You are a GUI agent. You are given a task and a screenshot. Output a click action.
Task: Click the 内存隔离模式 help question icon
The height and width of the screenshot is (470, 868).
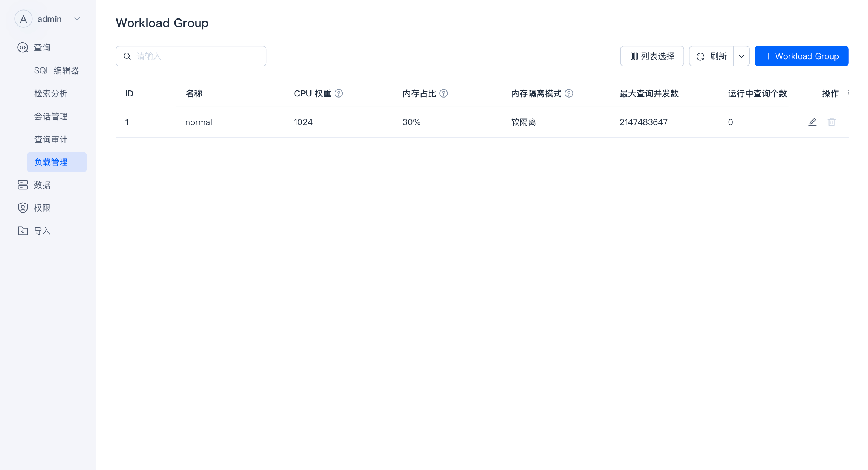coord(569,93)
